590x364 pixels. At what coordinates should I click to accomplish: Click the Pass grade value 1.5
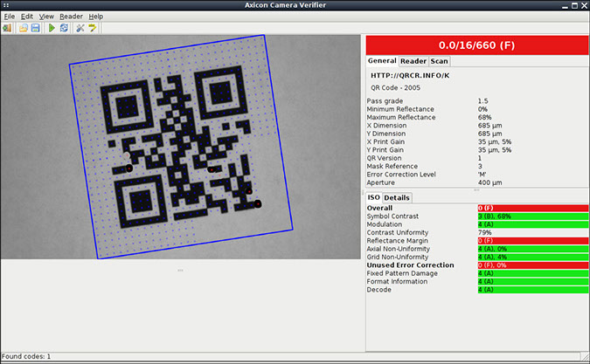pos(482,101)
